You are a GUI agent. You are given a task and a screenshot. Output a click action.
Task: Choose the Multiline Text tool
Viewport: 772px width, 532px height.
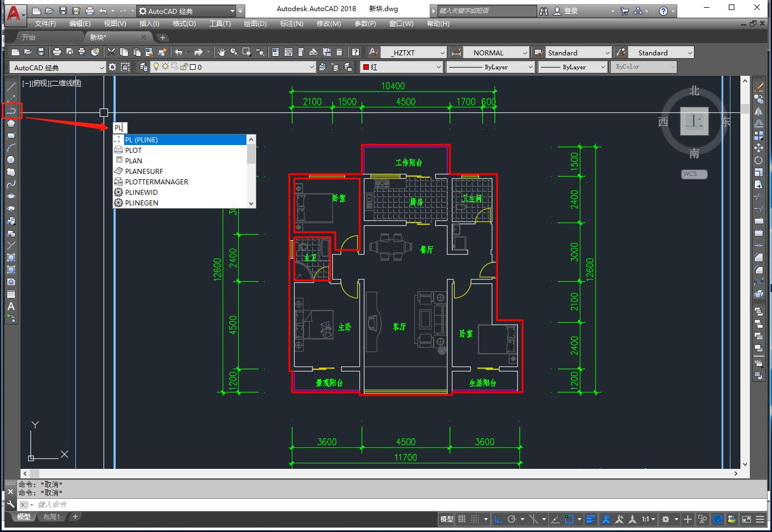pos(11,307)
